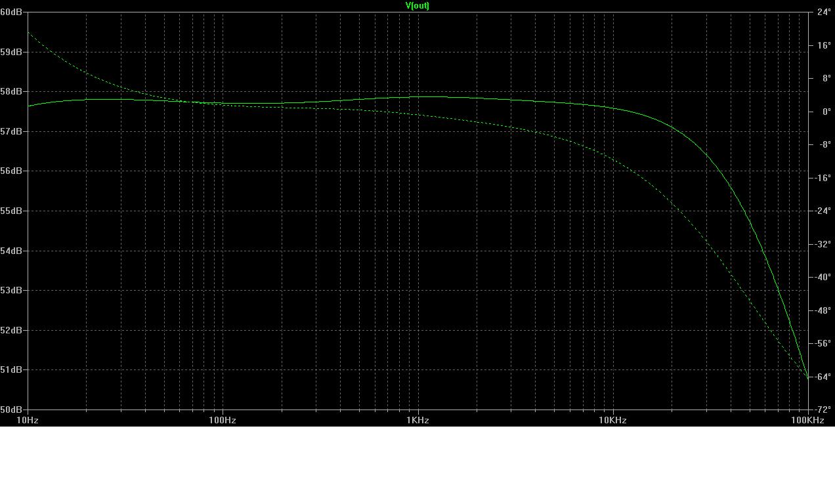Screen dimensions: 835x504
Task: Click the 54dB magnitude axis label
Action: (x=11, y=251)
